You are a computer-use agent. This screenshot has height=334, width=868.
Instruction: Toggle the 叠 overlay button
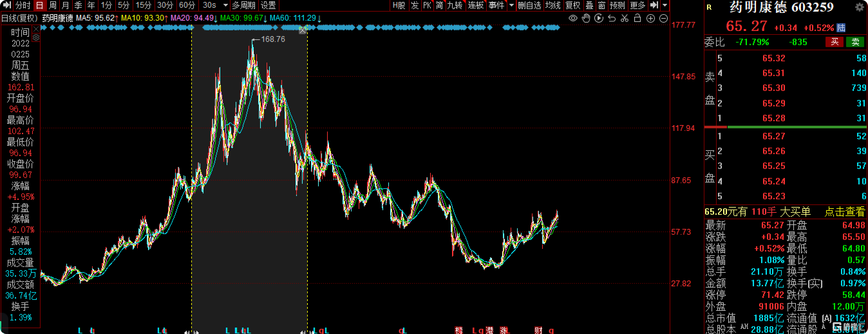tap(589, 5)
